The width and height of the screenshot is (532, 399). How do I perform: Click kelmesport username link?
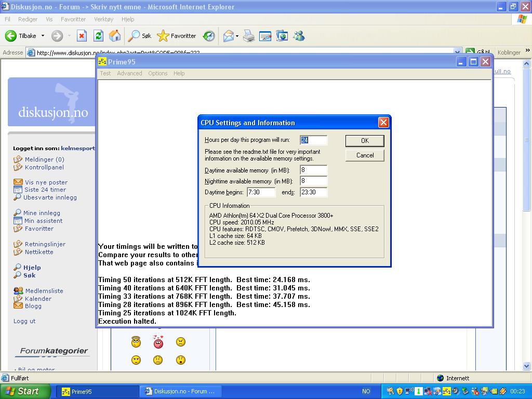[78, 148]
